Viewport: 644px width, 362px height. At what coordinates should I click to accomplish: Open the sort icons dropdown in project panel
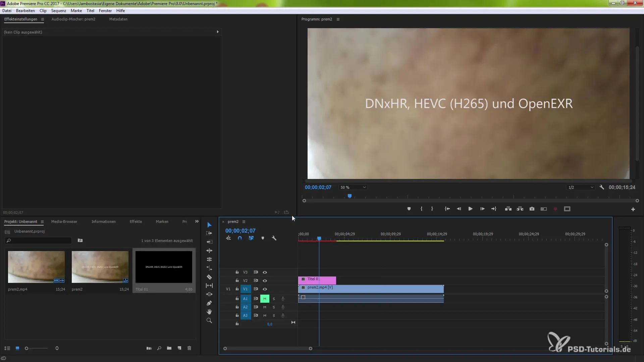pyautogui.click(x=57, y=349)
